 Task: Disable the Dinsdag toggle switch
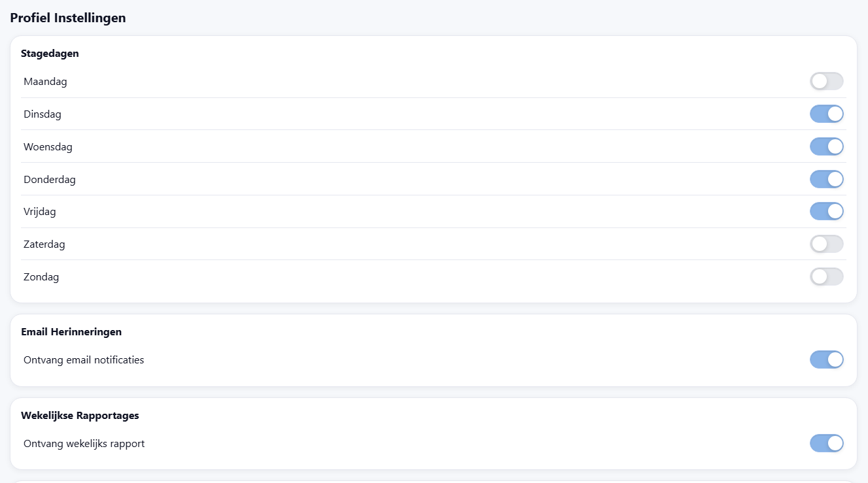coord(826,114)
